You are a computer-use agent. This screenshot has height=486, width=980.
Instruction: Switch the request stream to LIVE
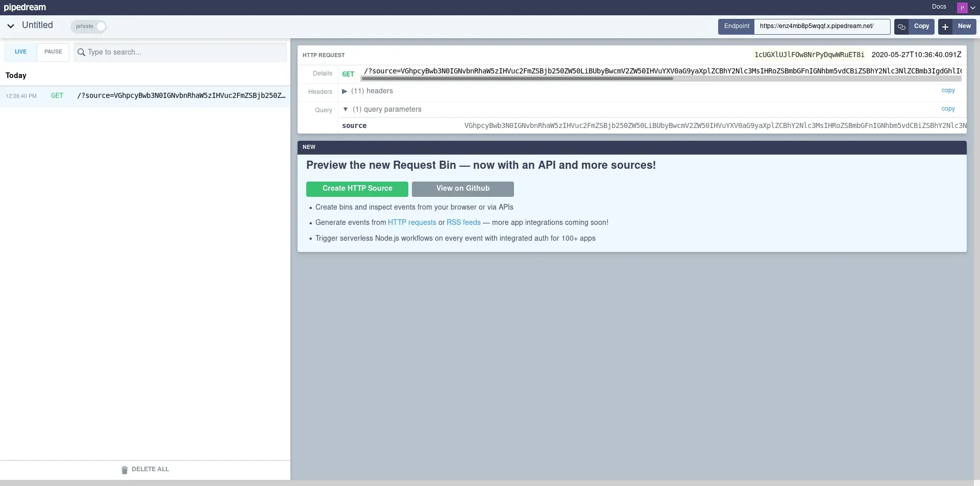coord(20,52)
